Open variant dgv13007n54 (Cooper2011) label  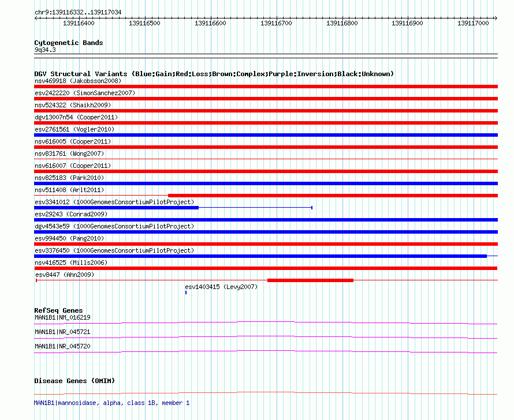76,117
